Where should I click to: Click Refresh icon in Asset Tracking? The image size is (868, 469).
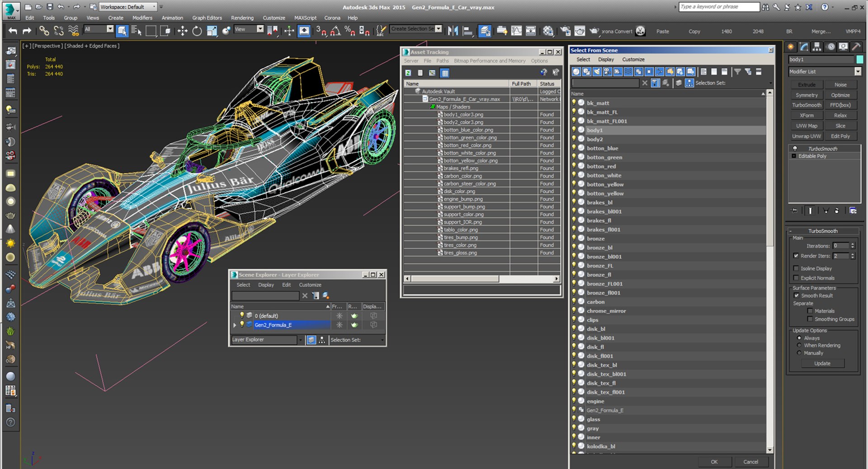click(408, 73)
